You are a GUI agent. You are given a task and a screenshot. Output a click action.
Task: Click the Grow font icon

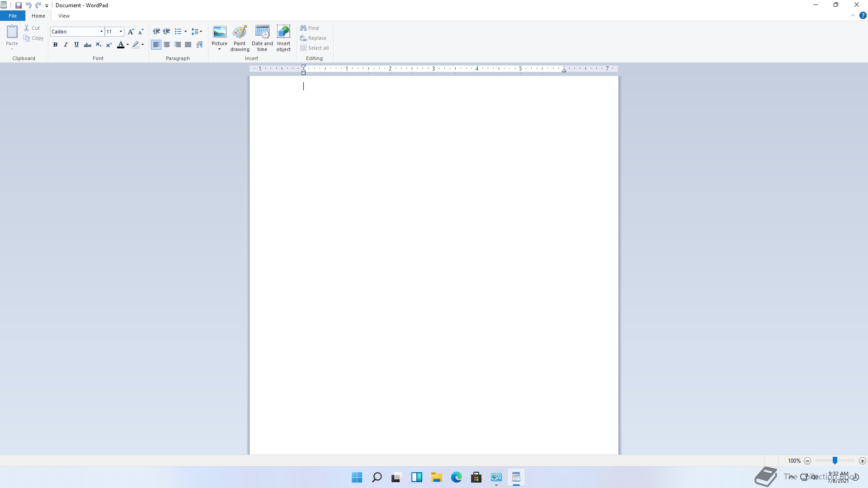[x=131, y=32]
